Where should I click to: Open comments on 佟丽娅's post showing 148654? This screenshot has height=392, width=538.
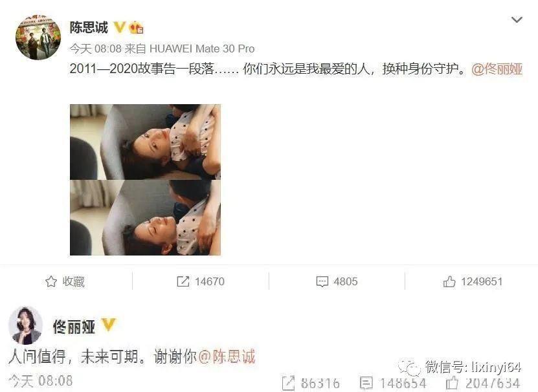(x=366, y=383)
